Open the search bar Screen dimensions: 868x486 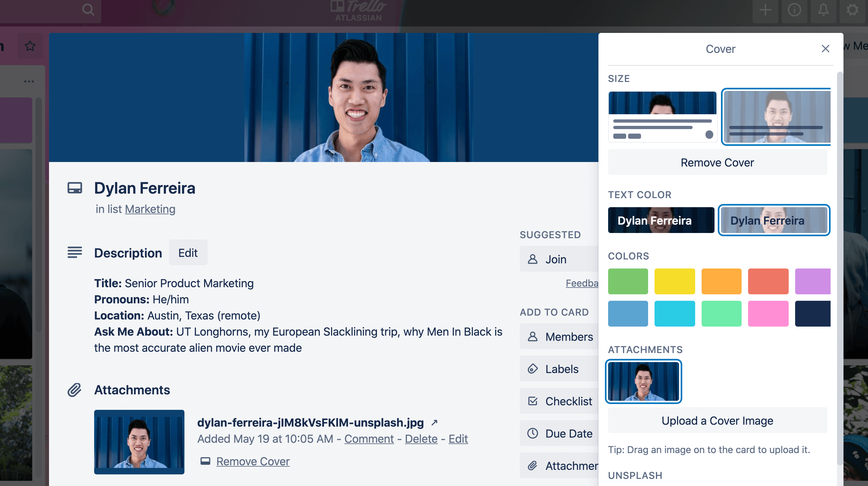(x=88, y=10)
